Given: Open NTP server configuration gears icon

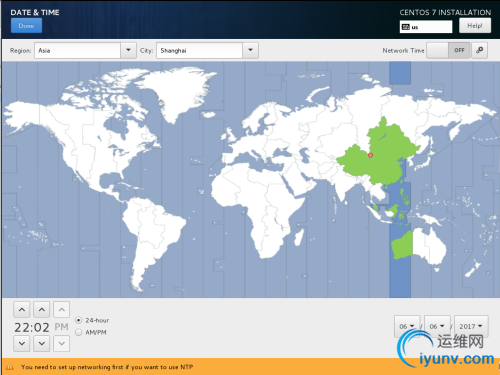Looking at the screenshot, I should tap(480, 50).
